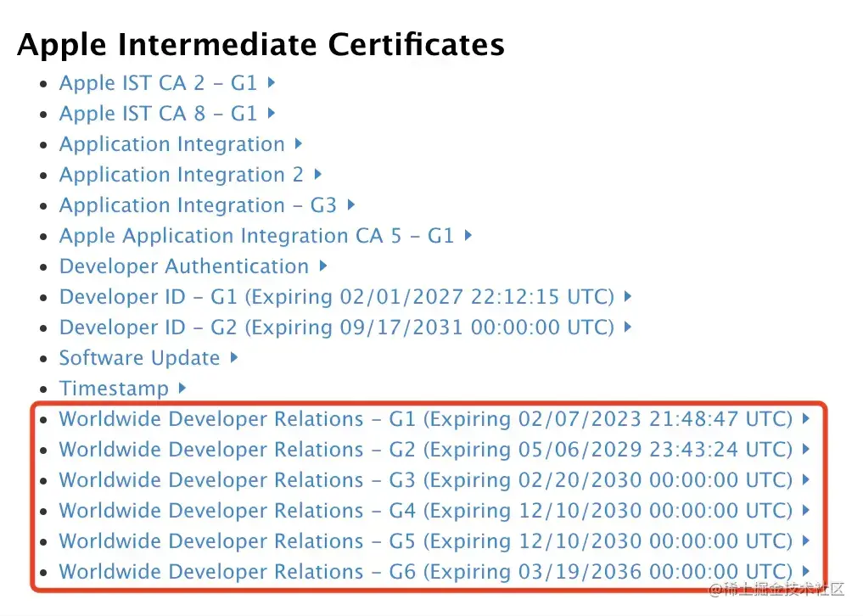Click arrow after Worldwide Developer Relations G6 entry
The width and height of the screenshot is (863, 616).
pos(806,570)
